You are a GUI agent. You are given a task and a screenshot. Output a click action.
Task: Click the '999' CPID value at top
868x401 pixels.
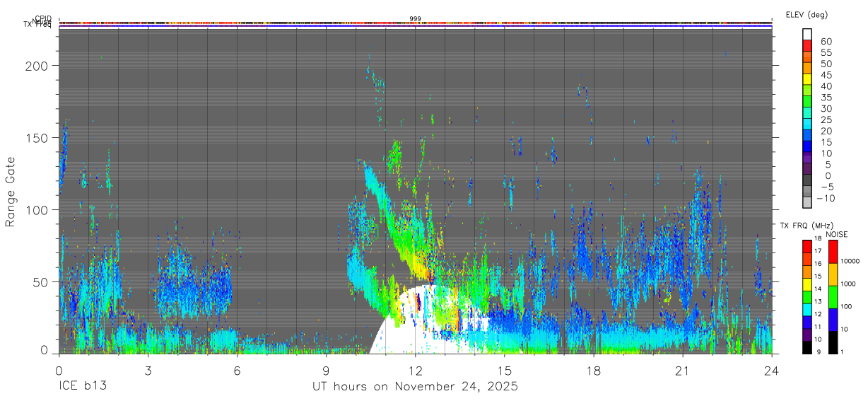415,19
